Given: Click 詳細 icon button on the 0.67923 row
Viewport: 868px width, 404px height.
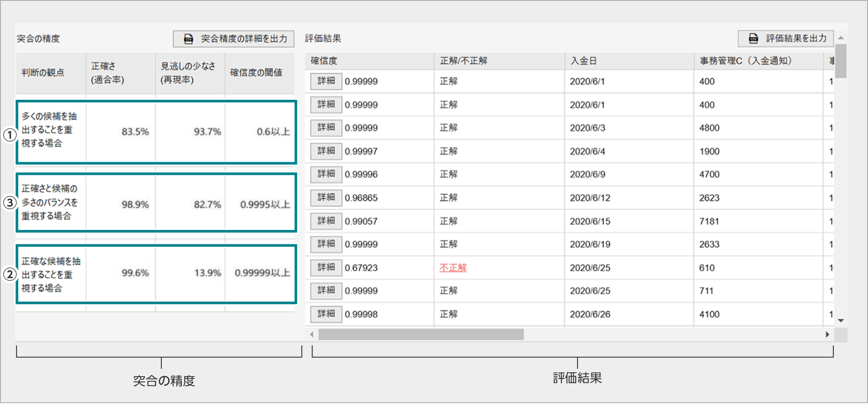Looking at the screenshot, I should pos(326,268).
